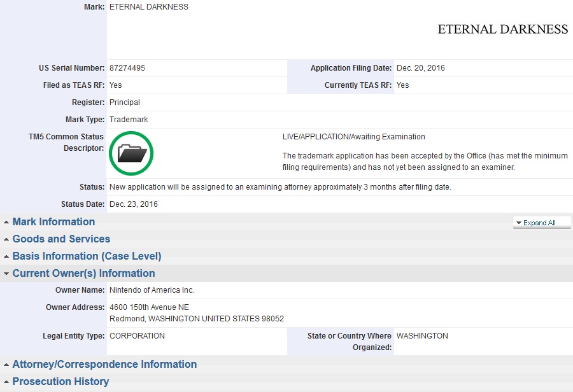
Task: Collapse the Current Owner(s) Information heading
Action: 83,274
